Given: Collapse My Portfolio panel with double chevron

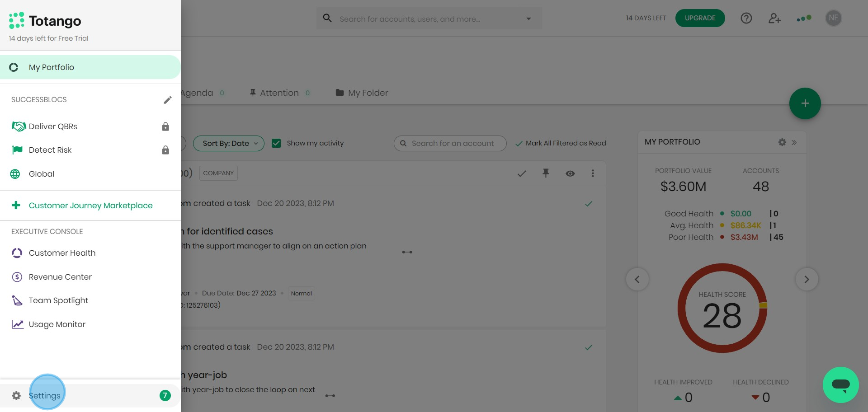Looking at the screenshot, I should pyautogui.click(x=794, y=143).
